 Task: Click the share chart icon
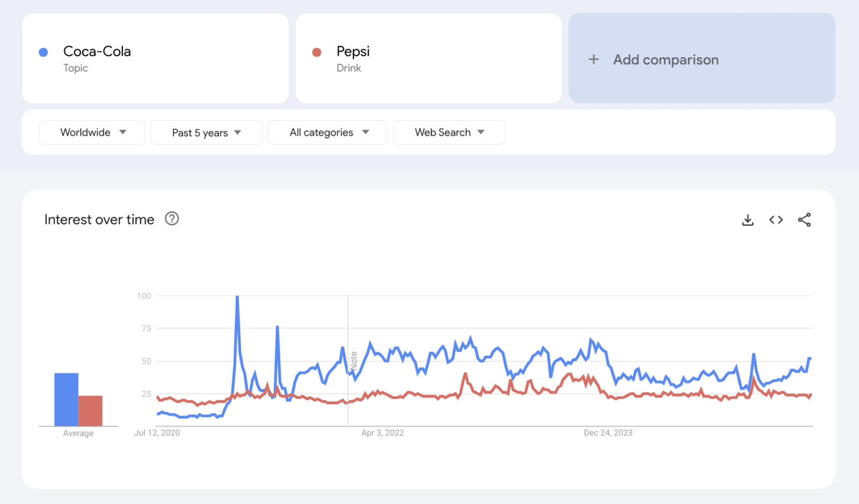click(x=804, y=220)
